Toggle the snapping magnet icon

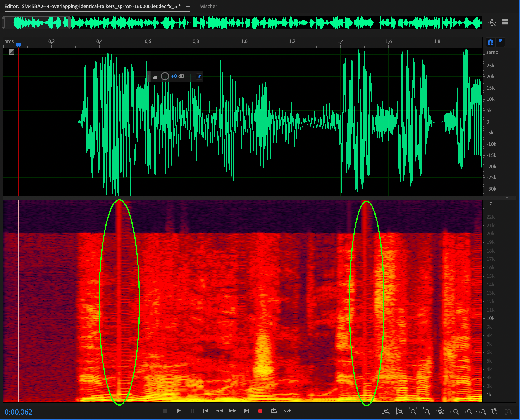pyautogui.click(x=491, y=42)
